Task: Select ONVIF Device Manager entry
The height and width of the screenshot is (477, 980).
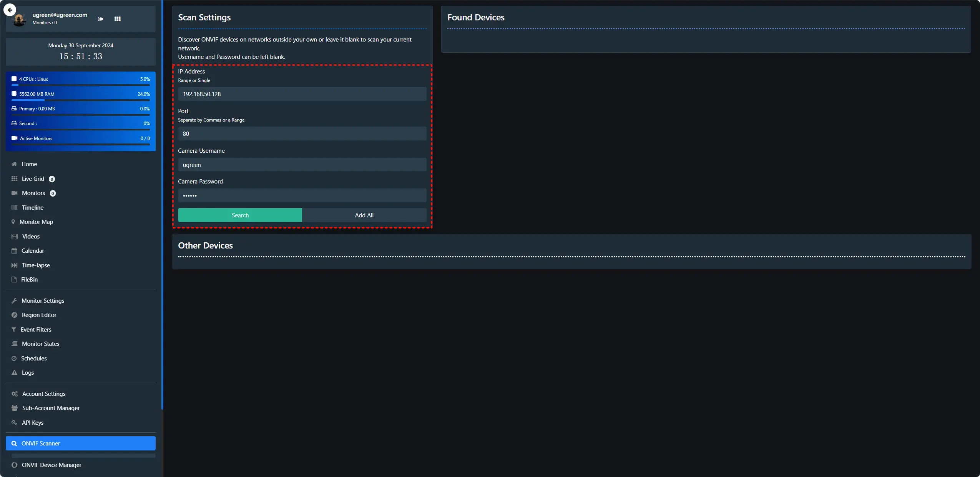Action: [x=51, y=465]
